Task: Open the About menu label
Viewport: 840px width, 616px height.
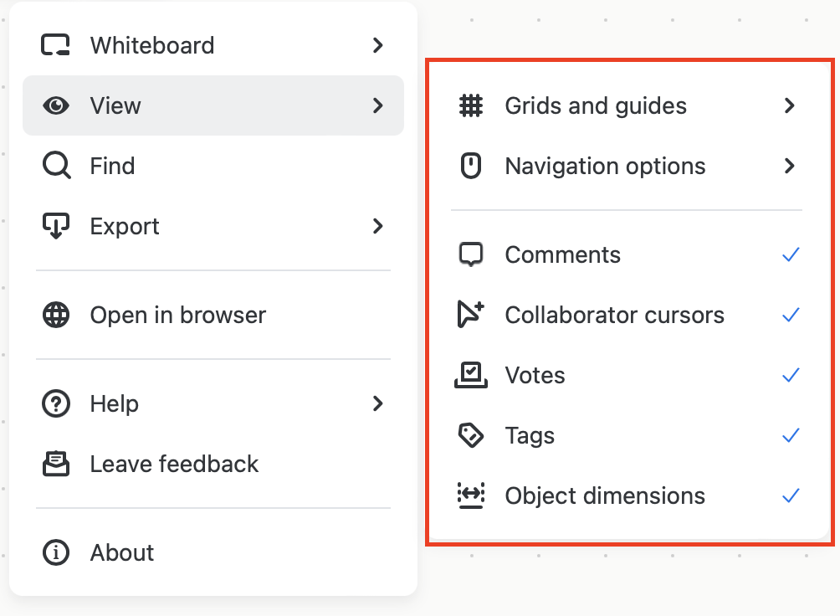Action: [122, 552]
